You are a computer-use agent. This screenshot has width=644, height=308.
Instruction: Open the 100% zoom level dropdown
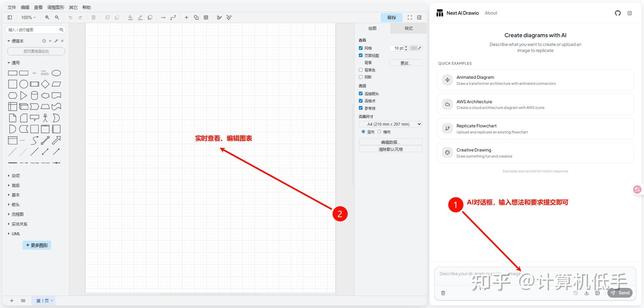[x=28, y=17]
